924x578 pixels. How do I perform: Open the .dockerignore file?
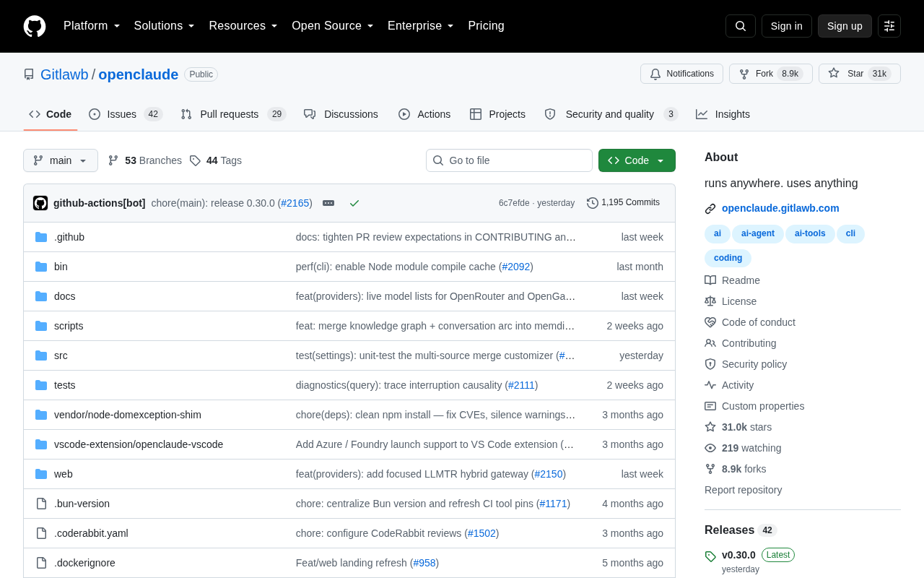click(x=84, y=563)
